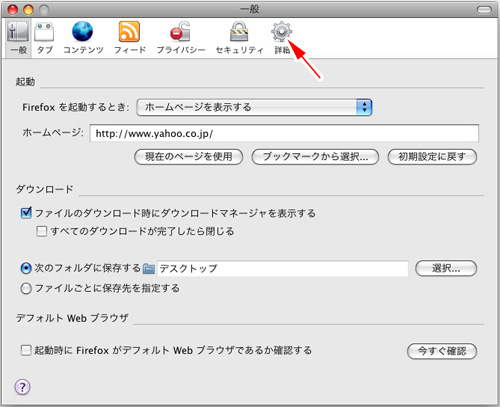
Task: Click the 現在のページを使用 button
Action: (189, 157)
